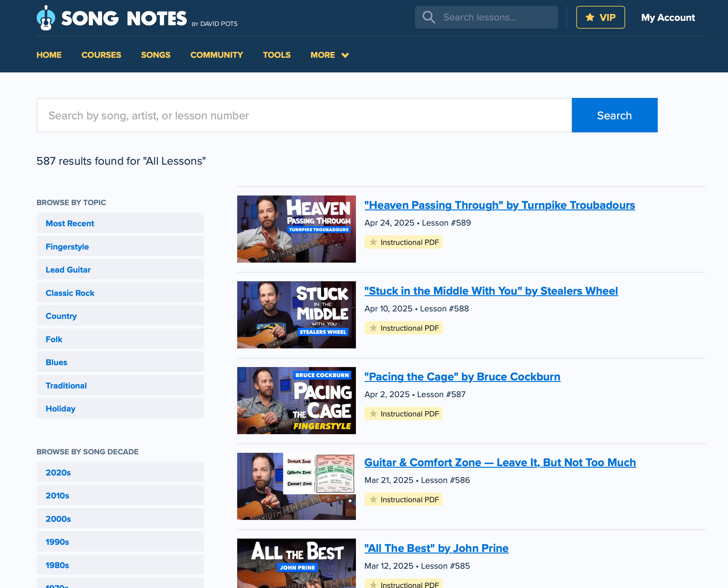Open the COURSES nav item
Image resolution: width=728 pixels, height=588 pixels.
[101, 55]
